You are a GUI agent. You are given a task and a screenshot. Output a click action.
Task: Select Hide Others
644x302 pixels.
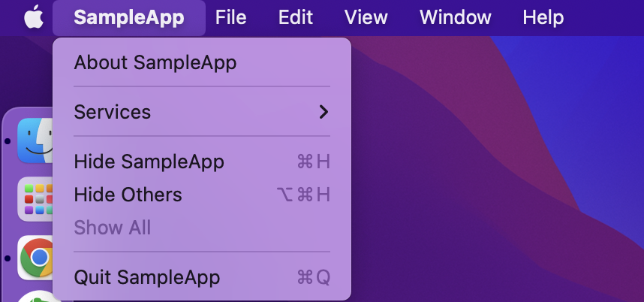click(x=202, y=195)
